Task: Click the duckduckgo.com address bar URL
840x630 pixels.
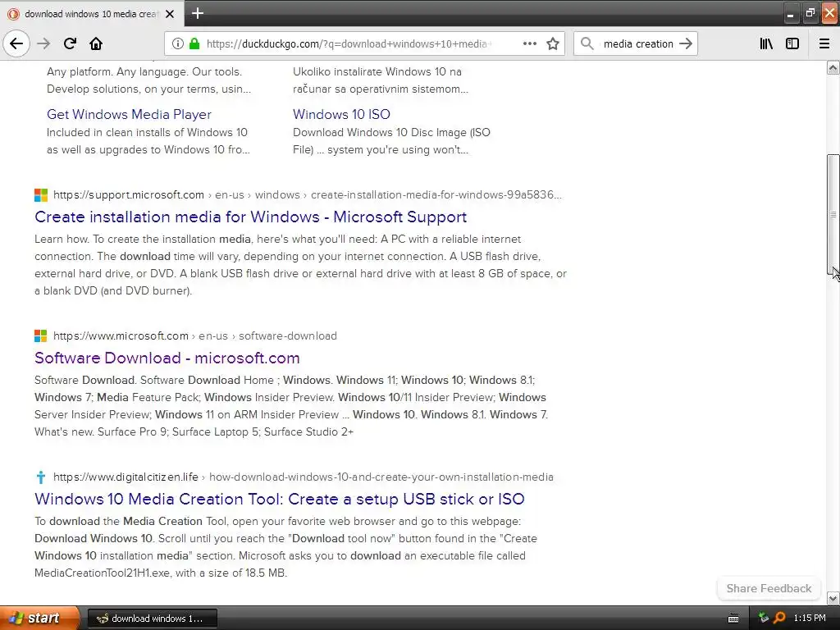Action: tap(349, 44)
